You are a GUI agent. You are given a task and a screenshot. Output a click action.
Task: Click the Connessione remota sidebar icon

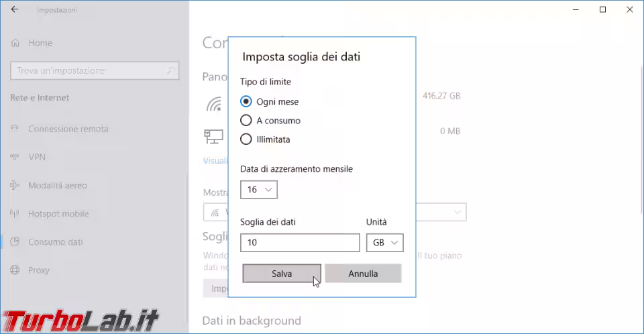point(15,129)
